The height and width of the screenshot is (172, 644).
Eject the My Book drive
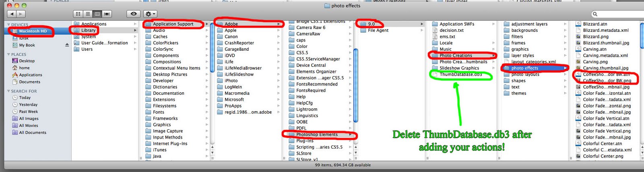(67, 45)
